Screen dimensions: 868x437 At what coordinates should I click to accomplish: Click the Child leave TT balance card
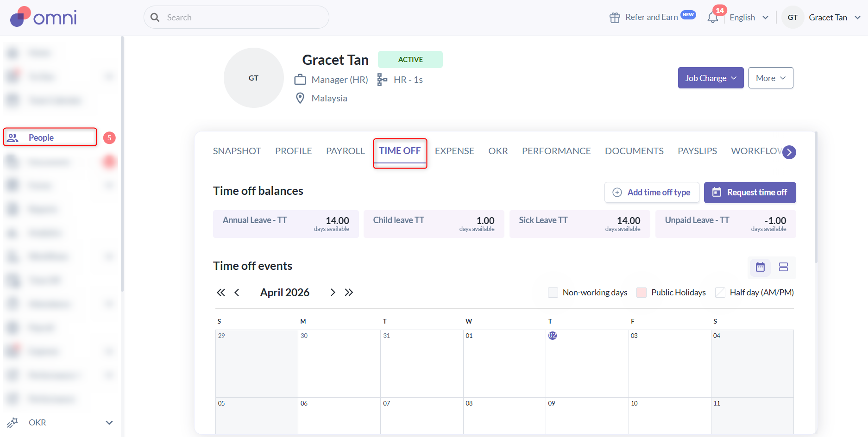pyautogui.click(x=434, y=224)
